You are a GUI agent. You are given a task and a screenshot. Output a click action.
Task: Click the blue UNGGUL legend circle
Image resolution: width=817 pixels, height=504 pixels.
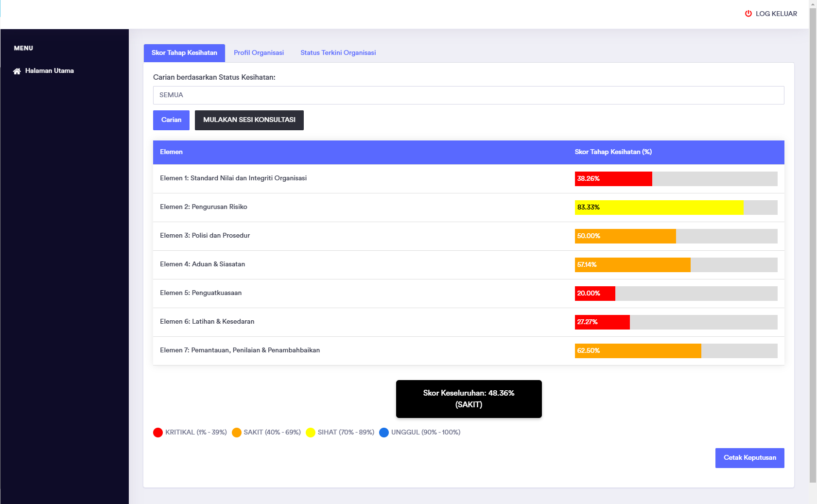coord(384,433)
